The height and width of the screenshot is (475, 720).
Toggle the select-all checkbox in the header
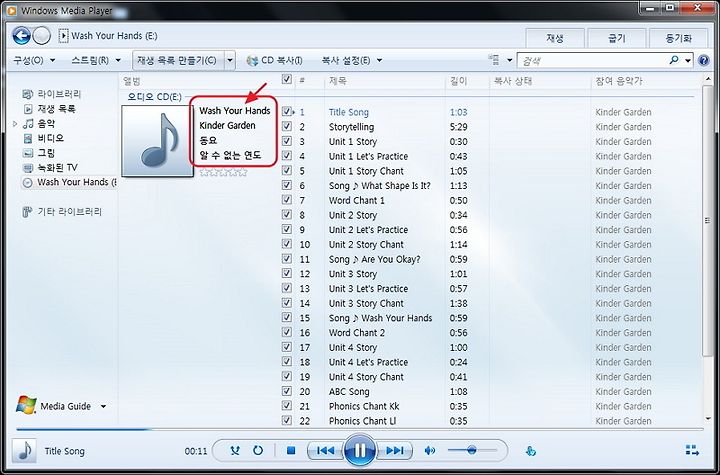(x=287, y=79)
